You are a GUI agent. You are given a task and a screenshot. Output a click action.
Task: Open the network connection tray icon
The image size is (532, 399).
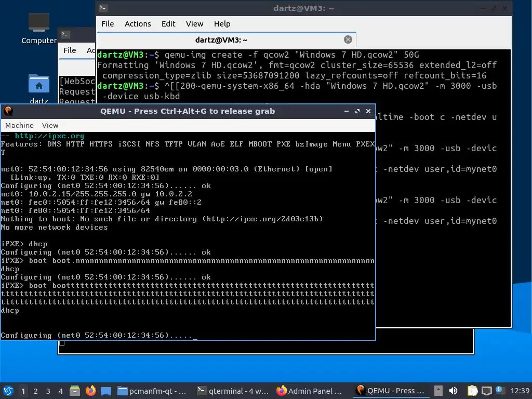tap(486, 391)
